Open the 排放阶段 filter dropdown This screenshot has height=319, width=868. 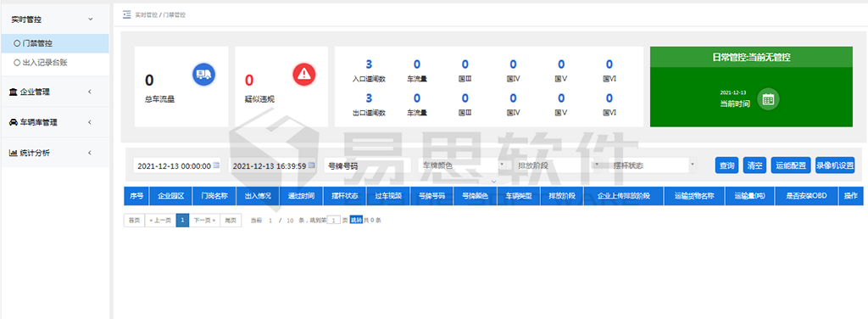point(557,165)
